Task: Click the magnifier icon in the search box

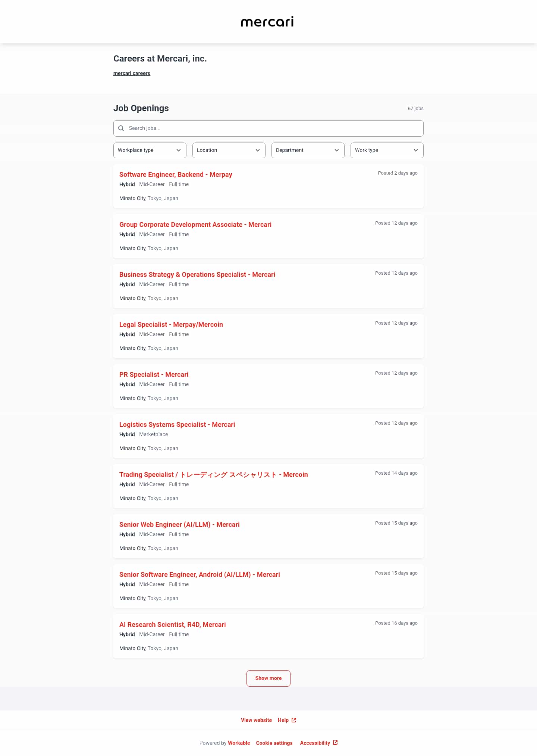Action: tap(121, 128)
